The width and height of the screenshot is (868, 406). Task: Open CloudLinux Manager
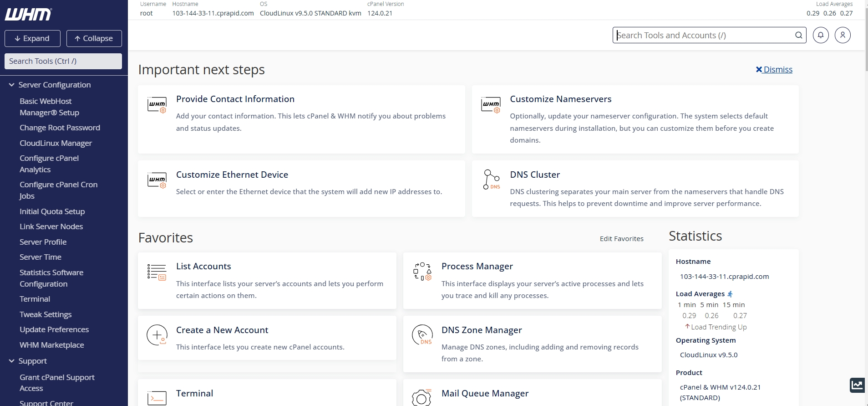point(56,143)
